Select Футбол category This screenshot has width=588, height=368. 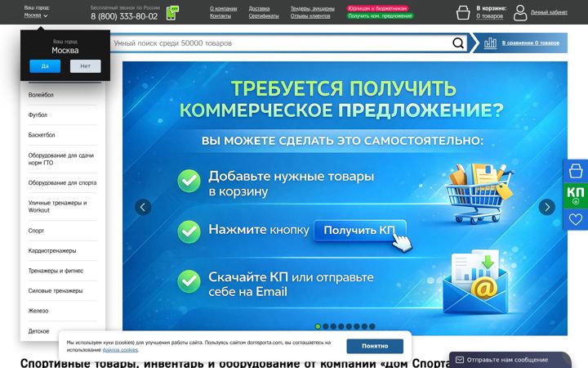(38, 115)
